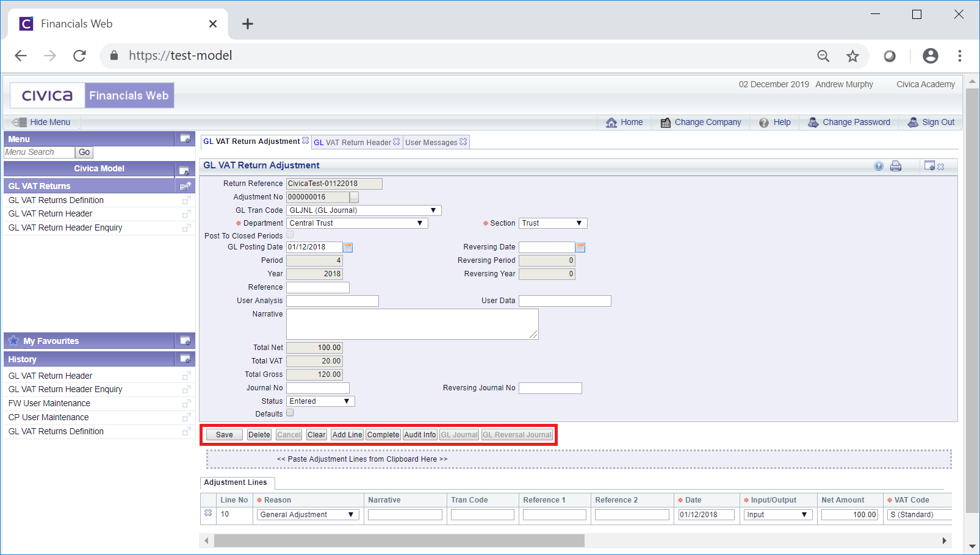The image size is (980, 555).
Task: Click the Reference input field
Action: [318, 287]
